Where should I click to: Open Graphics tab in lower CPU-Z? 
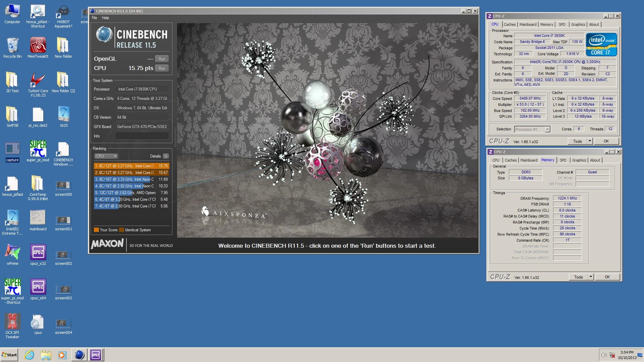(579, 160)
